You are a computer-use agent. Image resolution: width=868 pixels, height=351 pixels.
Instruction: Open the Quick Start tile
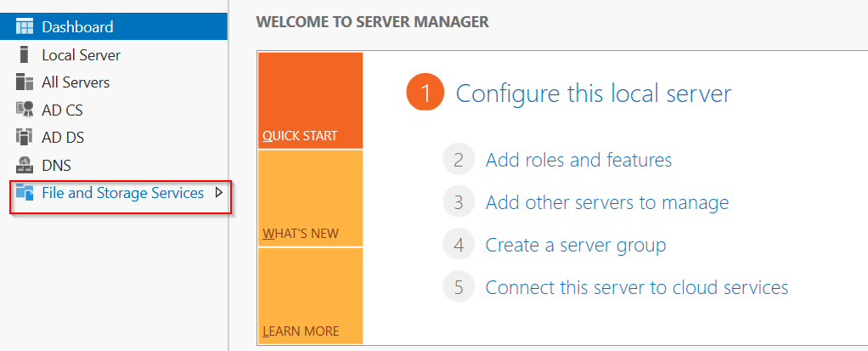pyautogui.click(x=310, y=100)
